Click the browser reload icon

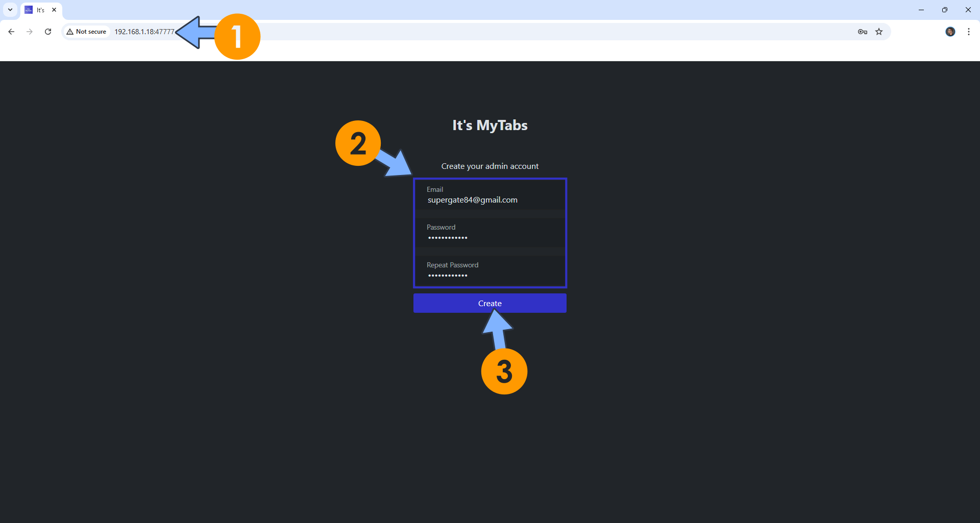pos(47,32)
